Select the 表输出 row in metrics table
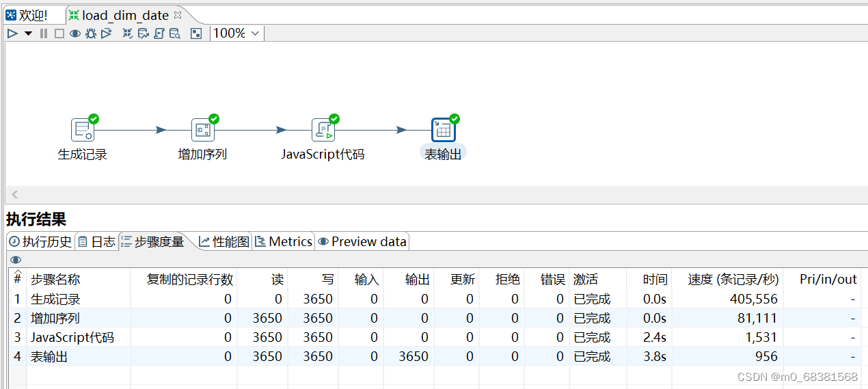The height and width of the screenshot is (389, 868). tap(435, 356)
